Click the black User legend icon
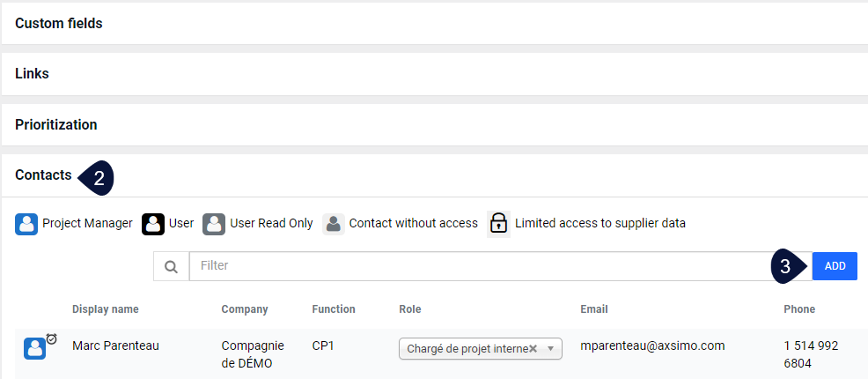The width and height of the screenshot is (868, 379). pyautogui.click(x=153, y=225)
